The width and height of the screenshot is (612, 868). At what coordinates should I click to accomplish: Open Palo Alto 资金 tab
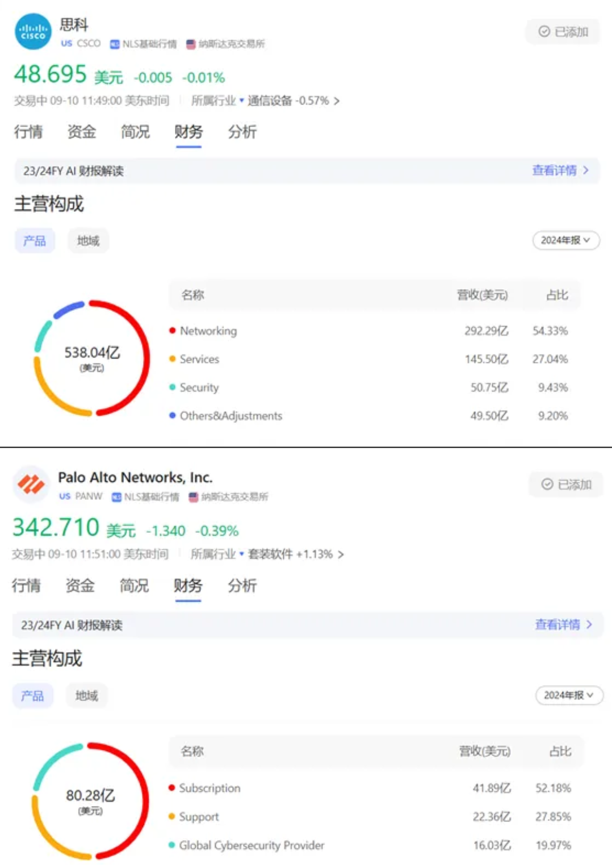coord(80,586)
